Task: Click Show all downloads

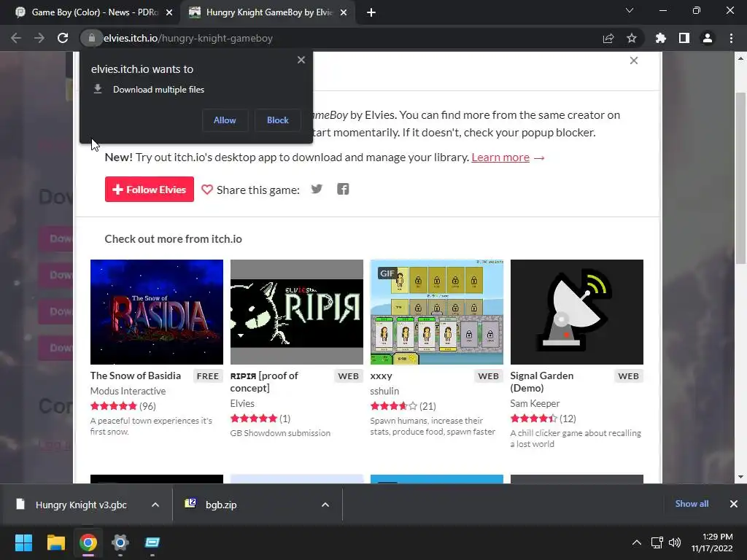Action: [692, 504]
